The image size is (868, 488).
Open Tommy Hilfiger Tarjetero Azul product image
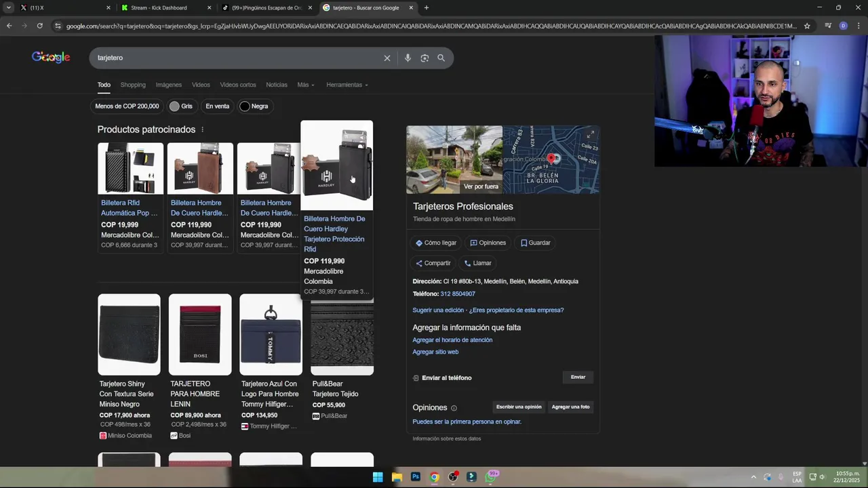click(271, 334)
